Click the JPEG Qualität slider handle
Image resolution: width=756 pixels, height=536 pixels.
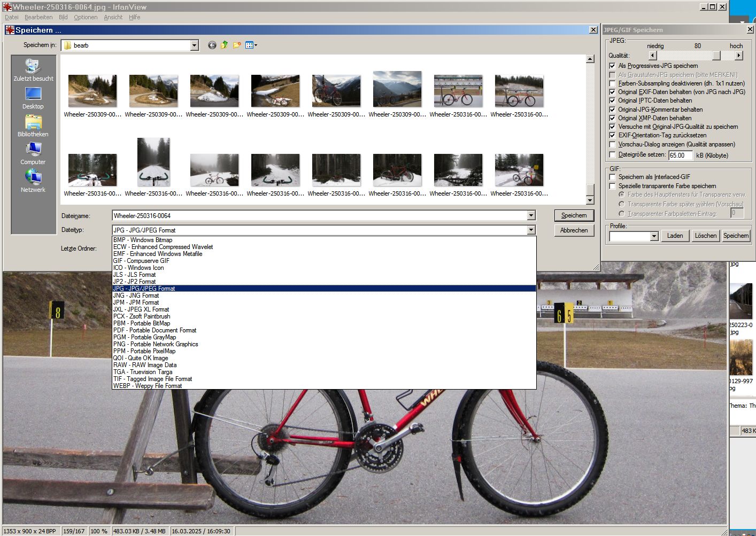pos(716,56)
